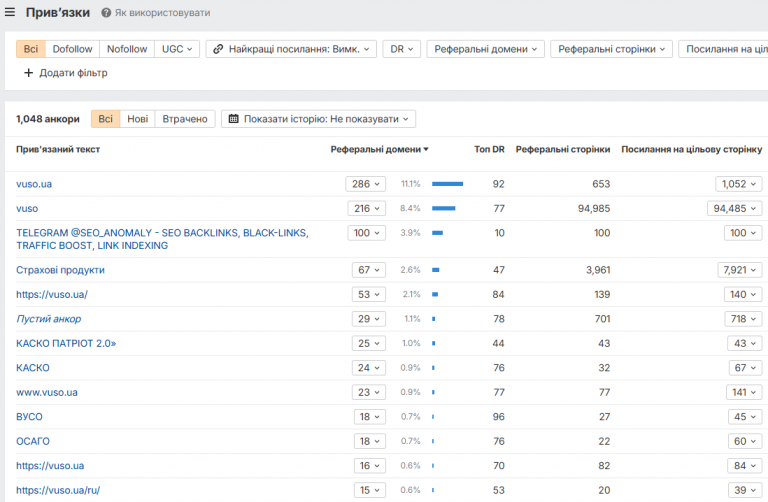Click the 8.4% share bar for vuso
The height and width of the screenshot is (502, 768).
[443, 209]
